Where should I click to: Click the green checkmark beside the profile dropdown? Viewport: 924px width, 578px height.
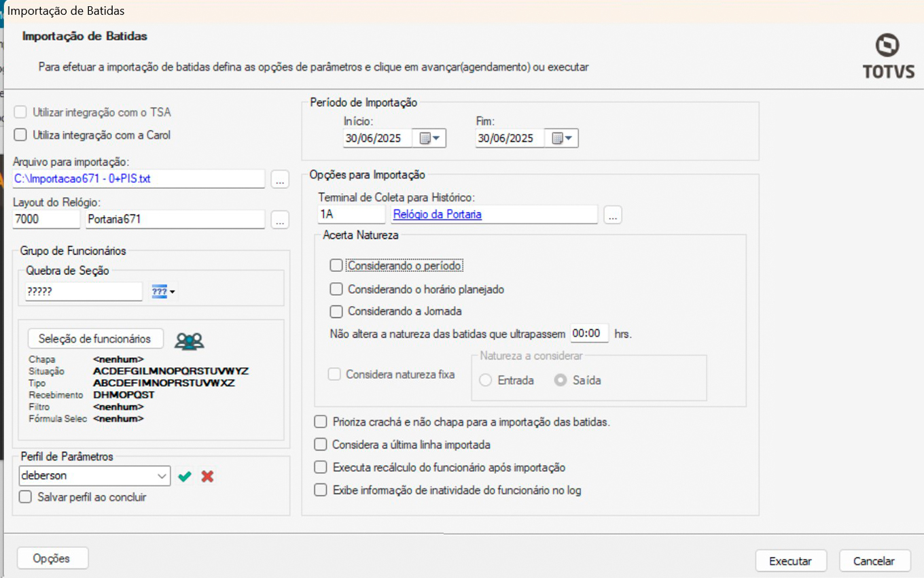[184, 476]
